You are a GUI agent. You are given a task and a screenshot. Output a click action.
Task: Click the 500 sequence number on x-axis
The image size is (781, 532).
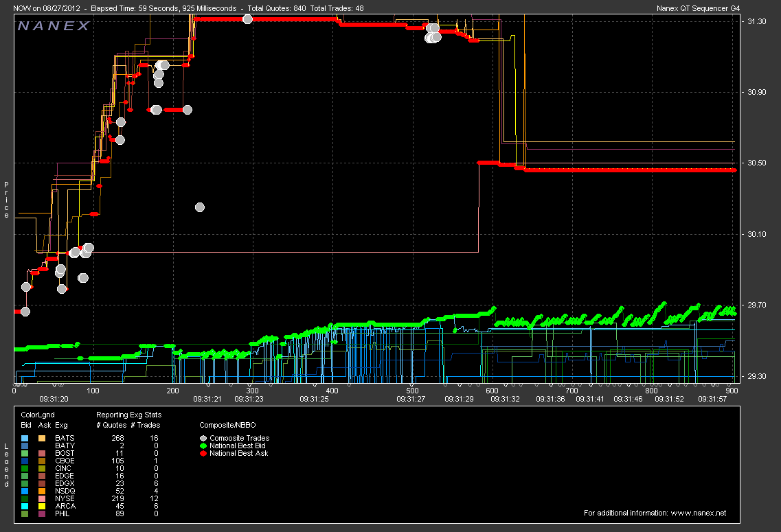(x=412, y=391)
